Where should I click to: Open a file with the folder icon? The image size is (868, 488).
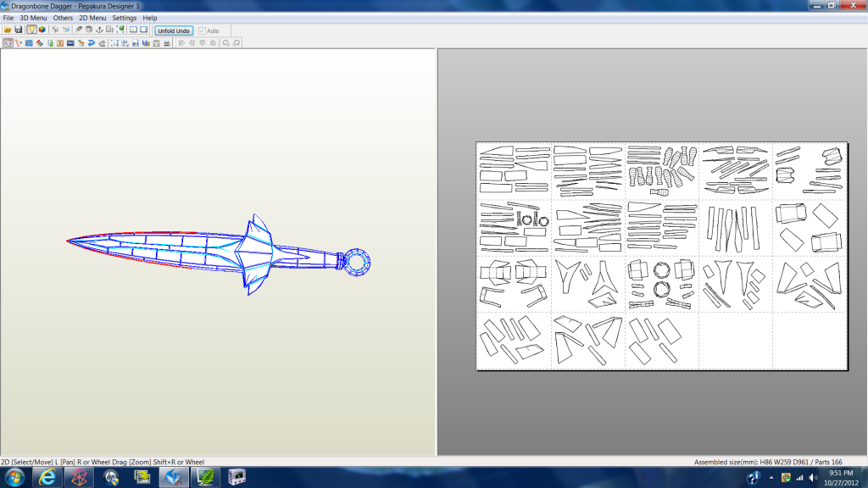8,30
